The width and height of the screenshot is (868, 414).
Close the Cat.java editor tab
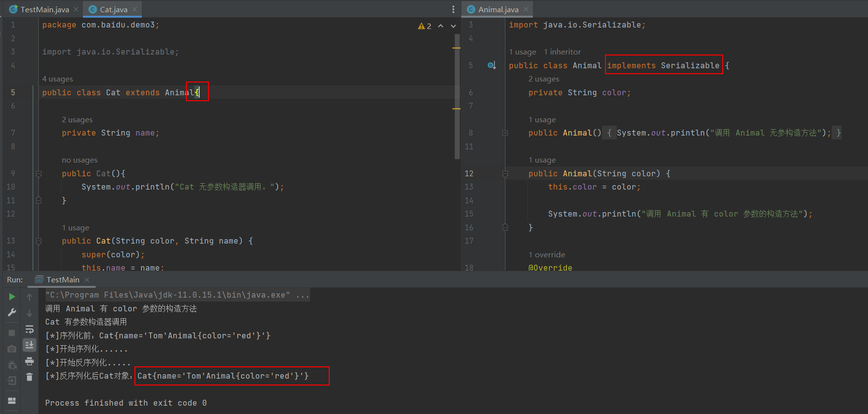(134, 9)
